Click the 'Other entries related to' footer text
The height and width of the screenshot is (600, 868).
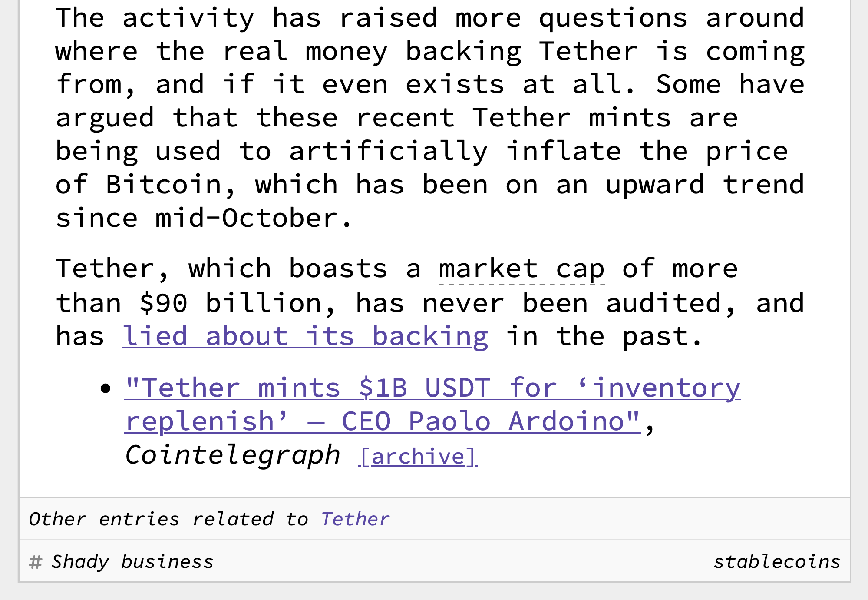tap(168, 519)
